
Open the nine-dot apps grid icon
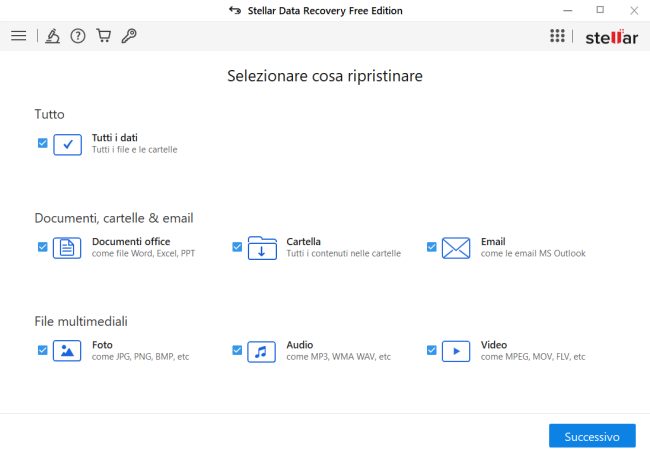point(557,36)
